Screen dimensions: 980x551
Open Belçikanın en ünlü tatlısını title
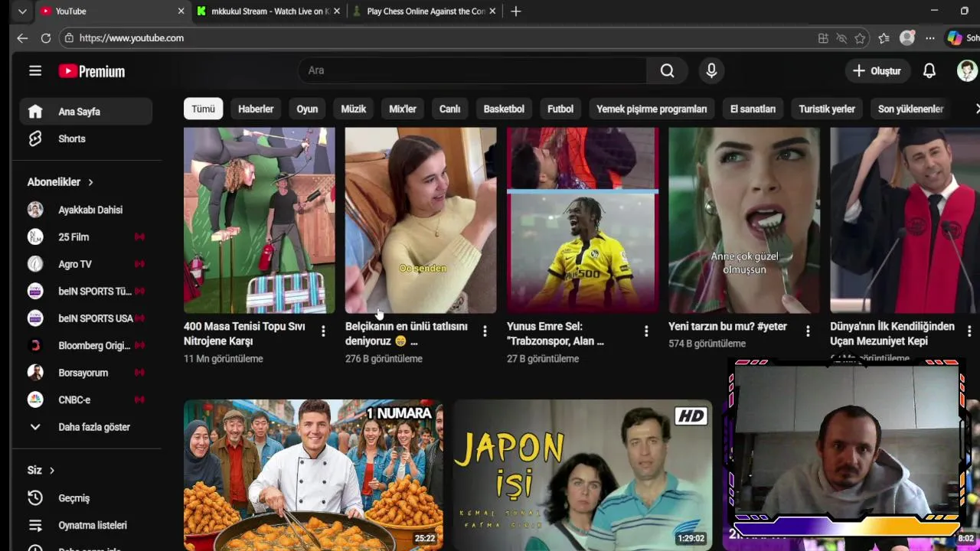tap(406, 334)
